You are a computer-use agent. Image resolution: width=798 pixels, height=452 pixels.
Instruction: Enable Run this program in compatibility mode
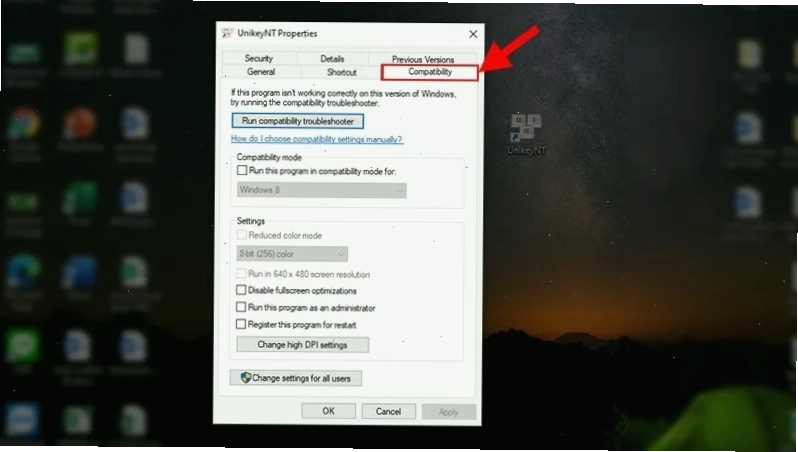[242, 171]
